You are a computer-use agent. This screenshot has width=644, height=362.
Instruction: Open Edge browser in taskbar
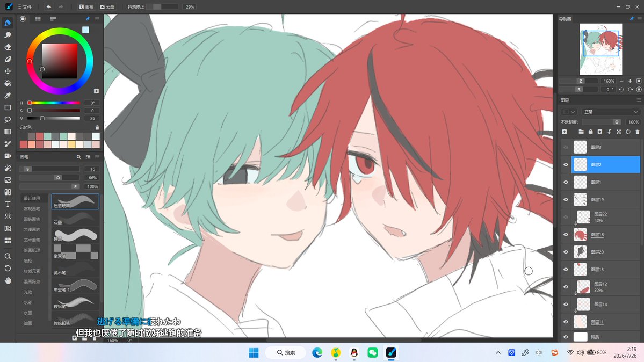(317, 352)
